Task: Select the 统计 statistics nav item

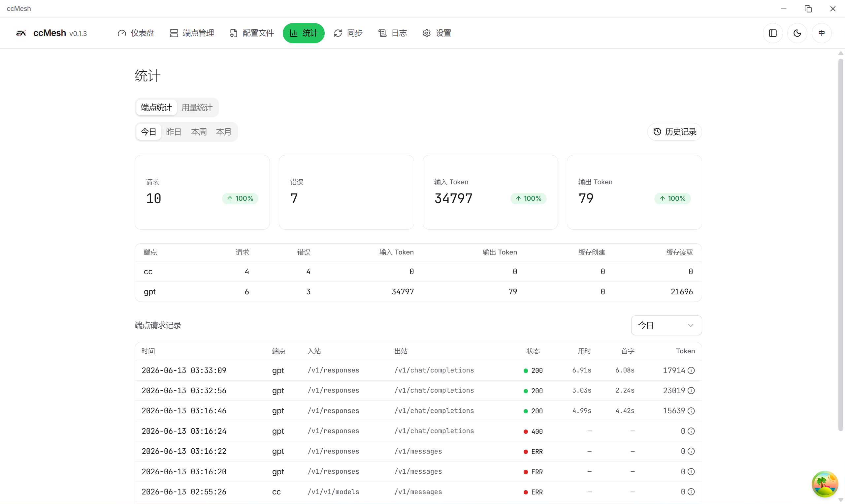Action: pyautogui.click(x=304, y=33)
